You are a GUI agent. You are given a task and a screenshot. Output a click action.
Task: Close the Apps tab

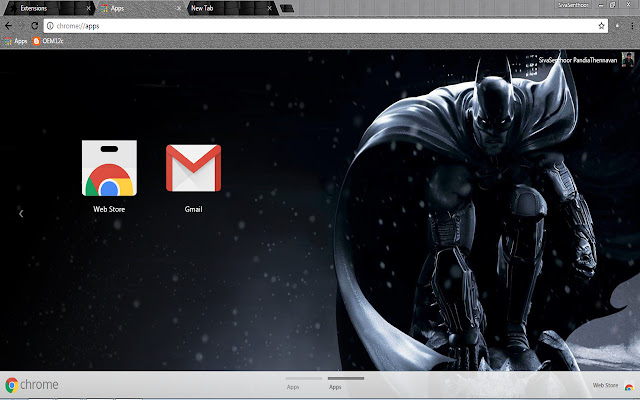[179, 8]
